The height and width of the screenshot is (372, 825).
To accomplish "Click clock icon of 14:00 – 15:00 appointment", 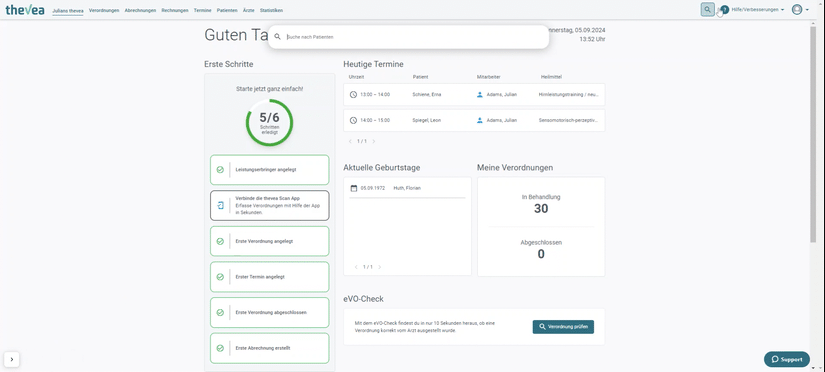I will point(353,120).
